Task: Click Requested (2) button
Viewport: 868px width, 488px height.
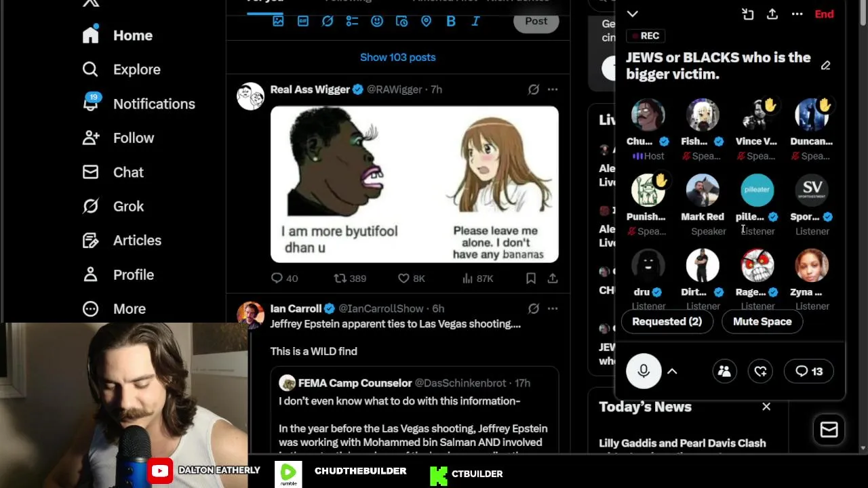Action: 667,322
